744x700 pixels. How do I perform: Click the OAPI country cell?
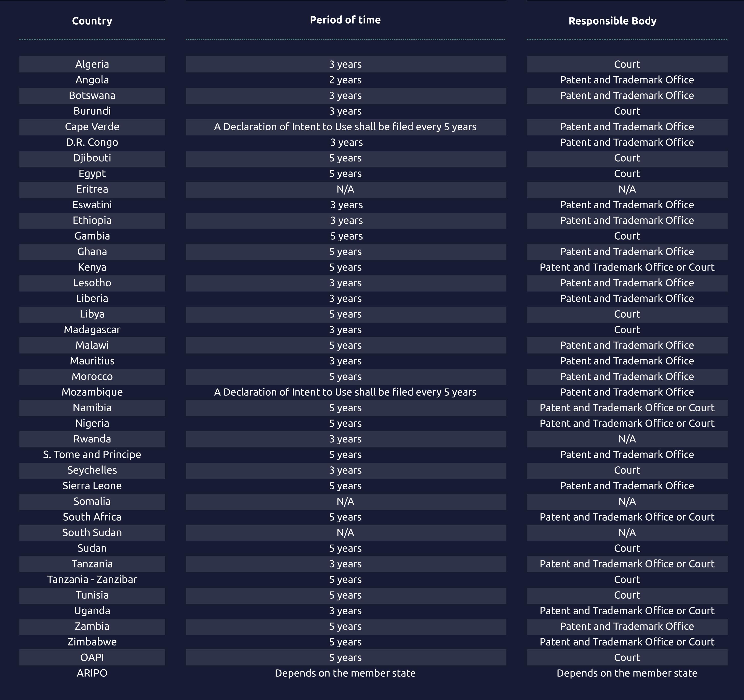92,658
